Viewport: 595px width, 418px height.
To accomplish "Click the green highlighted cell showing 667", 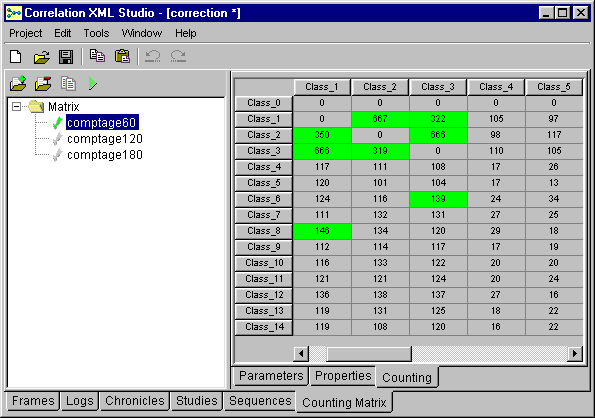I will point(380,119).
